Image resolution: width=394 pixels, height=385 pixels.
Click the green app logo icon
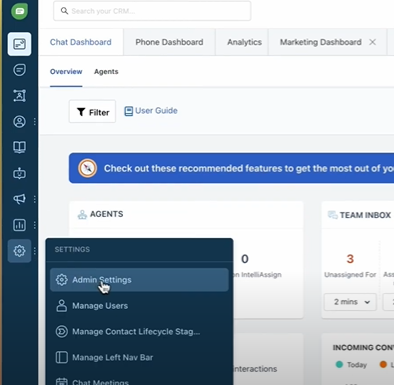tap(19, 11)
